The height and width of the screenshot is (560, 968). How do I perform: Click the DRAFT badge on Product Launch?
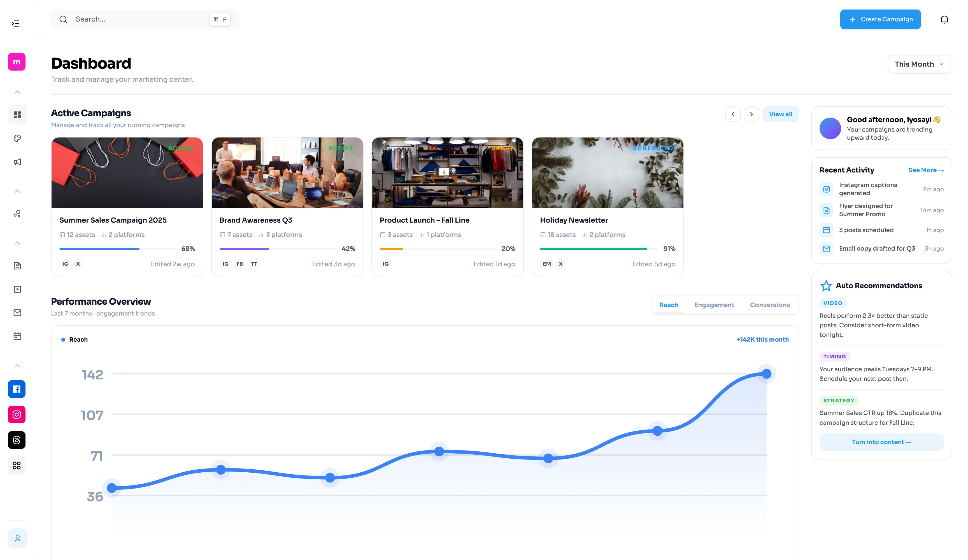click(x=502, y=148)
